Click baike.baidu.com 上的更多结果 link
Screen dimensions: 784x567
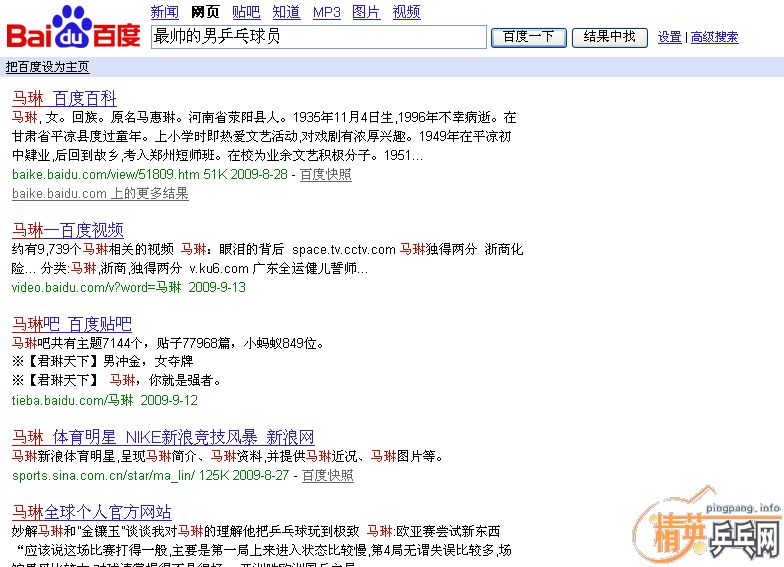click(100, 193)
